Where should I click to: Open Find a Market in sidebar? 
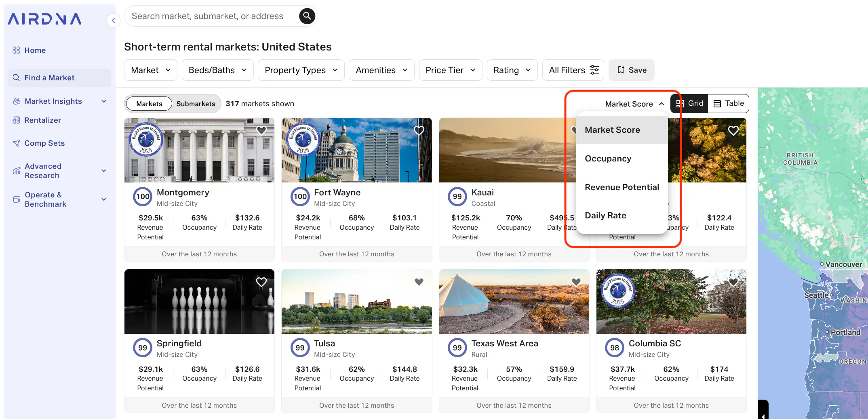(59, 78)
